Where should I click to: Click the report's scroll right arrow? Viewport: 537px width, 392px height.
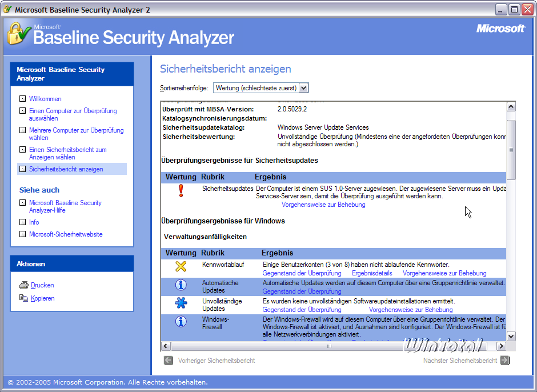click(x=502, y=346)
